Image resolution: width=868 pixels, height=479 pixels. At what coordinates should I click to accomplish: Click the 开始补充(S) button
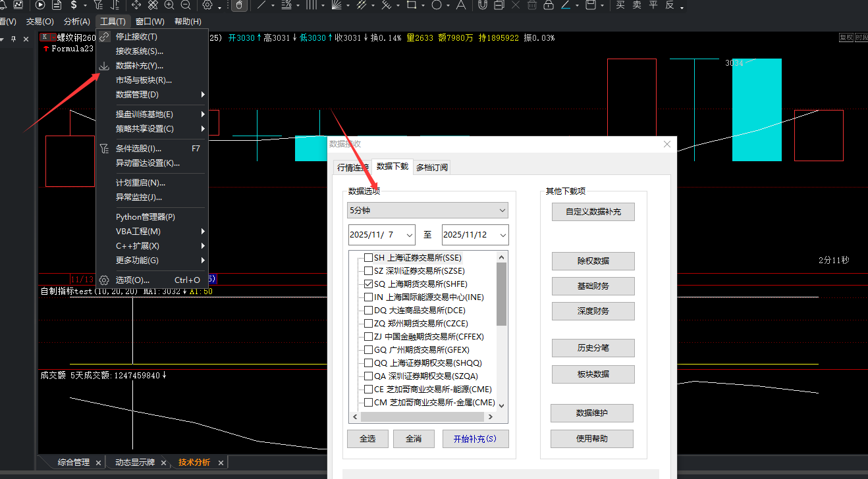coord(475,439)
